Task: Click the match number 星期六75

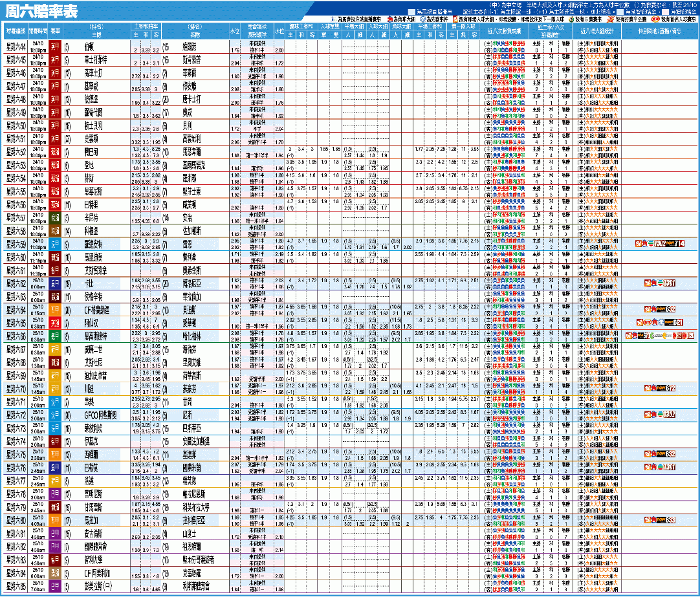Action: pyautogui.click(x=16, y=455)
